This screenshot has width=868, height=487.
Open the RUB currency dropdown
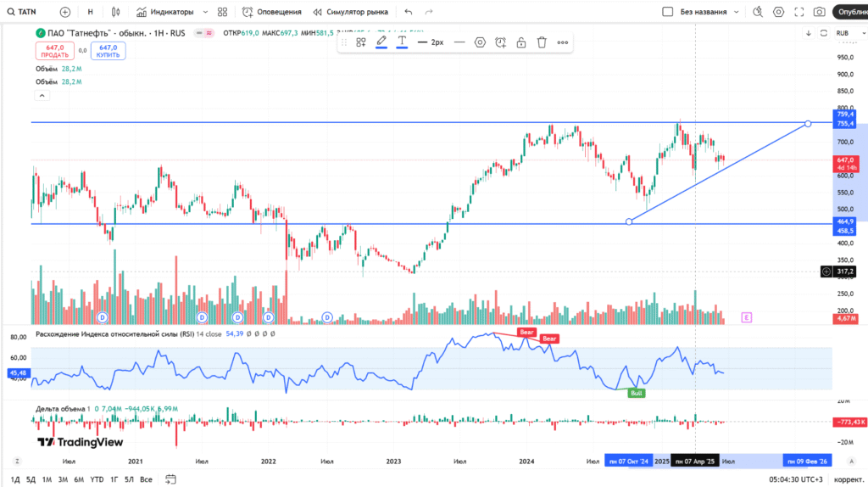(850, 33)
